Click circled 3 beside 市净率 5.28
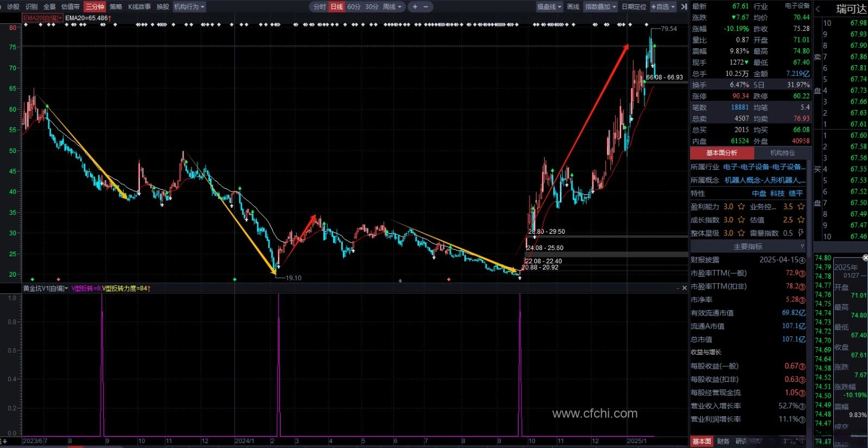This screenshot has height=448, width=868. [803, 300]
